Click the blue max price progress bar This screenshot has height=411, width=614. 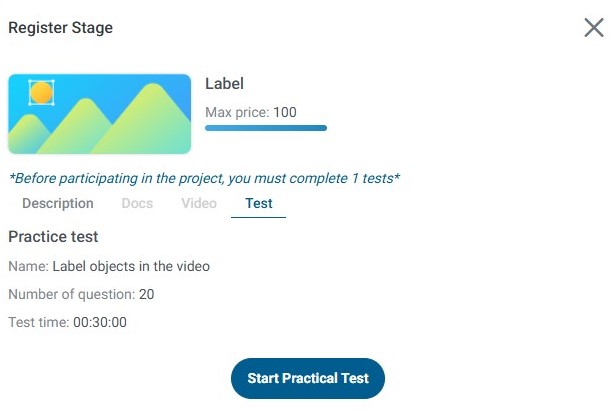[266, 128]
